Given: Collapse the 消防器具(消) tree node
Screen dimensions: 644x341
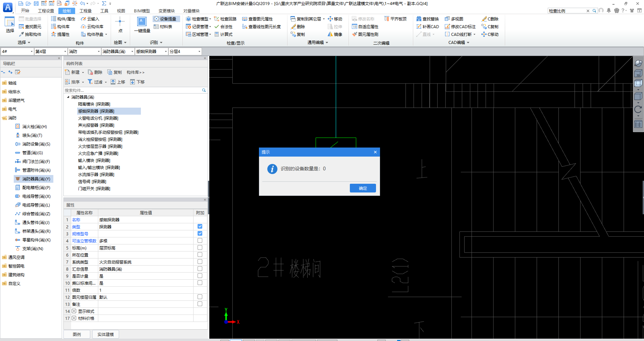Looking at the screenshot, I should (x=68, y=97).
